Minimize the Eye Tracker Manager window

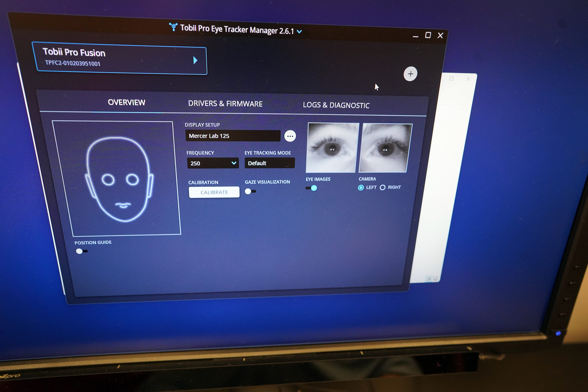416,36
